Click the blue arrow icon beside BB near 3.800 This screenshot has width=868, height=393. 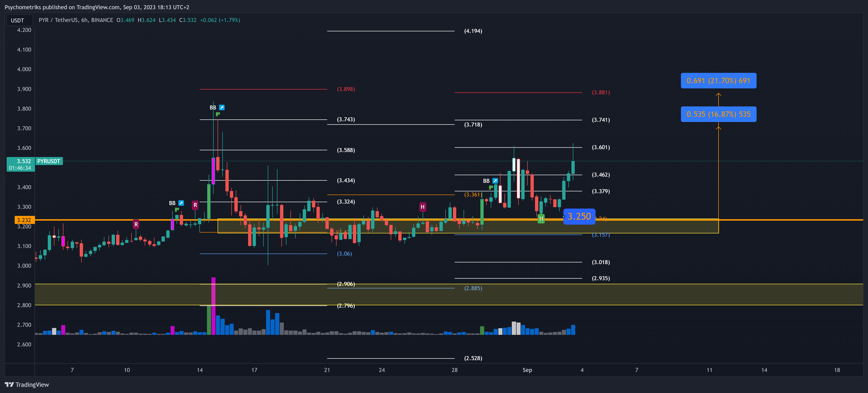click(x=222, y=107)
